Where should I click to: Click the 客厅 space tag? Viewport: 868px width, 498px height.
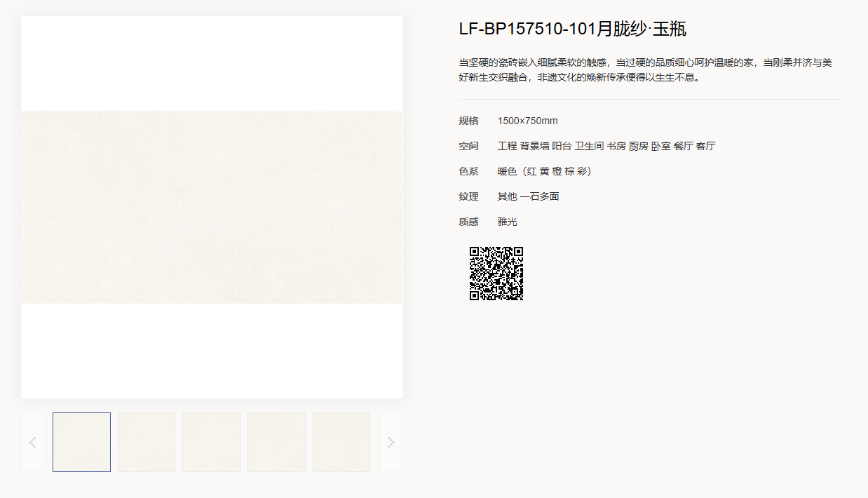pyautogui.click(x=705, y=146)
